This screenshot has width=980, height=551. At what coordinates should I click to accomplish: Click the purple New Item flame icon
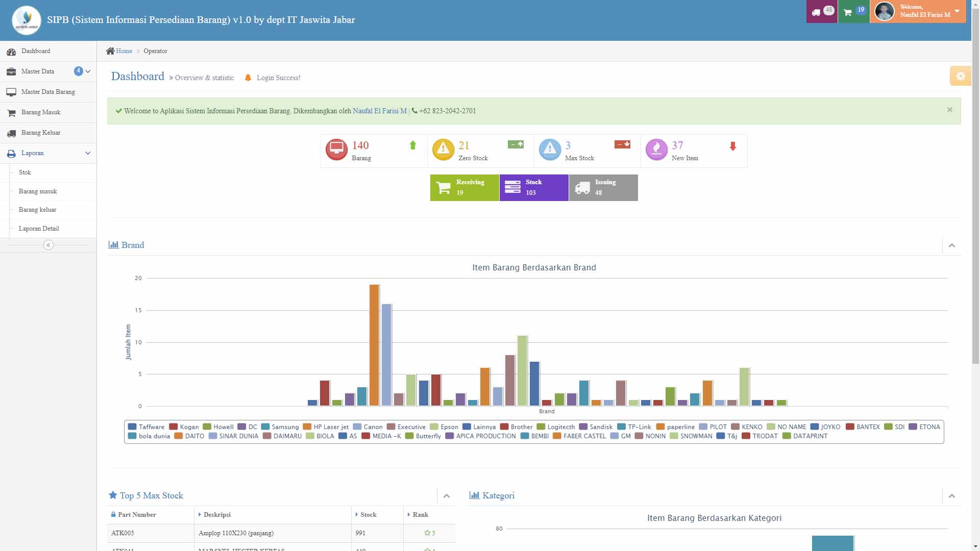tap(656, 149)
